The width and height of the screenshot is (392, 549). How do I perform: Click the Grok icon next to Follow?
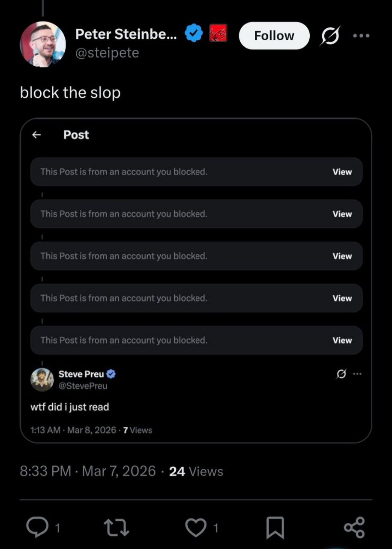pos(331,36)
